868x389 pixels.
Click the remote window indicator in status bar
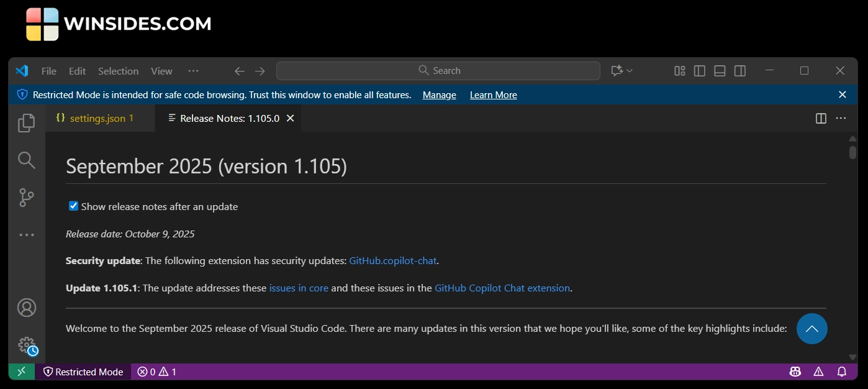pyautogui.click(x=22, y=372)
